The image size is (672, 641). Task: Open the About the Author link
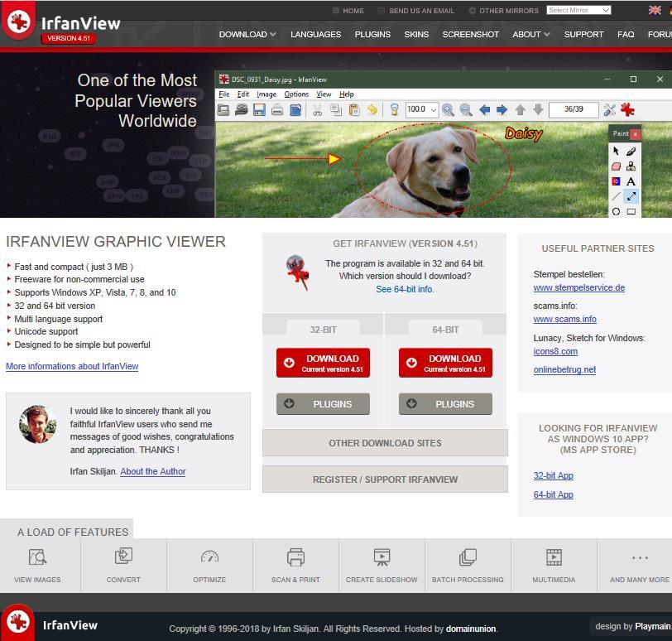pos(153,471)
